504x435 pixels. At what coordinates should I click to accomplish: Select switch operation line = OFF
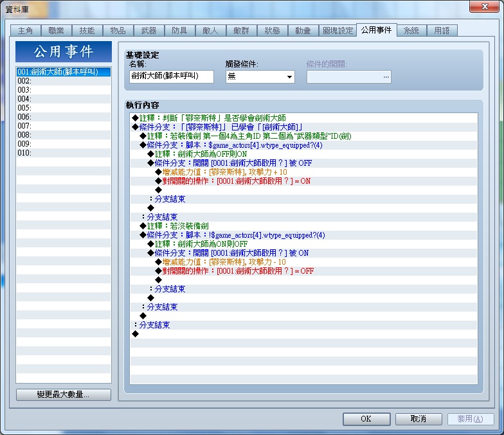303,271
